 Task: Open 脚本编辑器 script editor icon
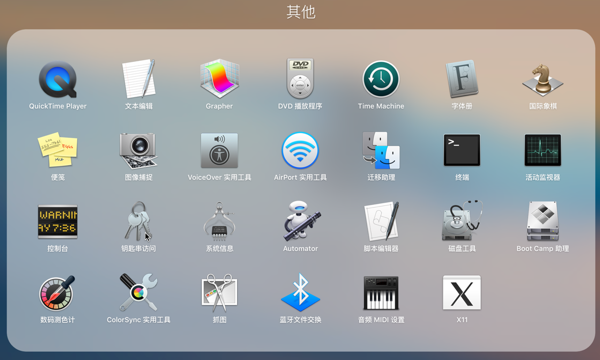coord(382,222)
